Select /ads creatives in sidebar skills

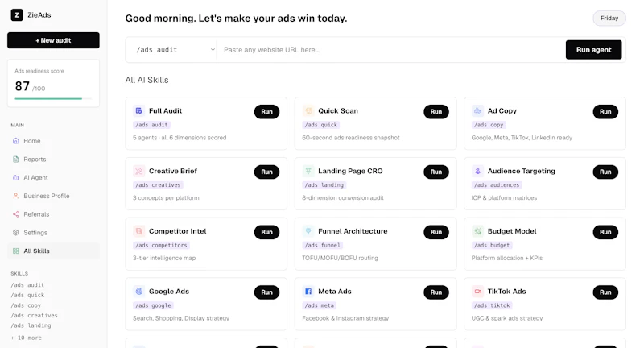click(x=34, y=316)
